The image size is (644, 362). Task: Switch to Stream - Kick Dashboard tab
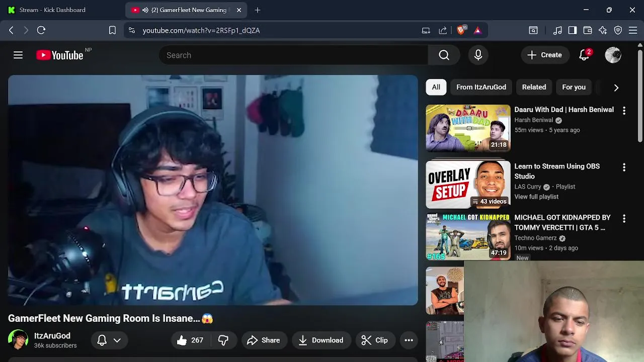62,10
